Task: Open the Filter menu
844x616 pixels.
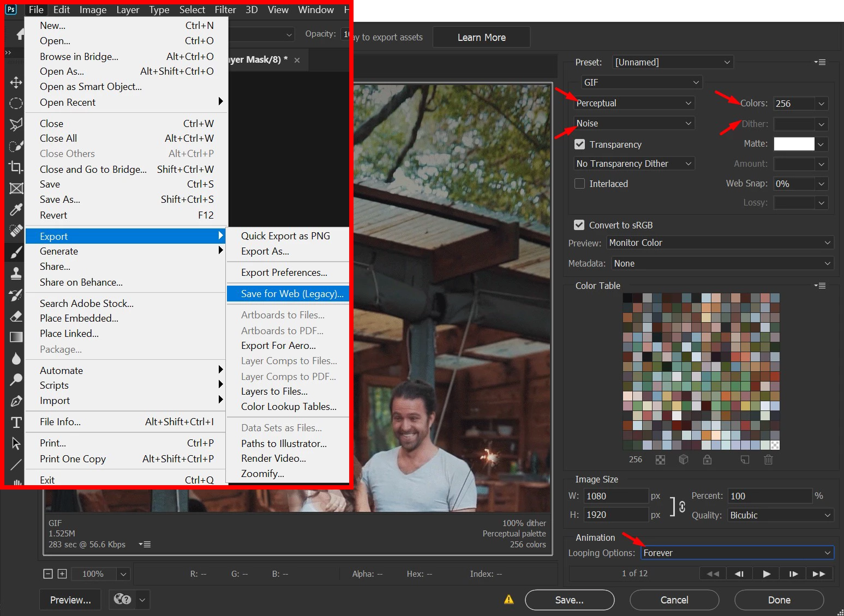Action: [225, 10]
